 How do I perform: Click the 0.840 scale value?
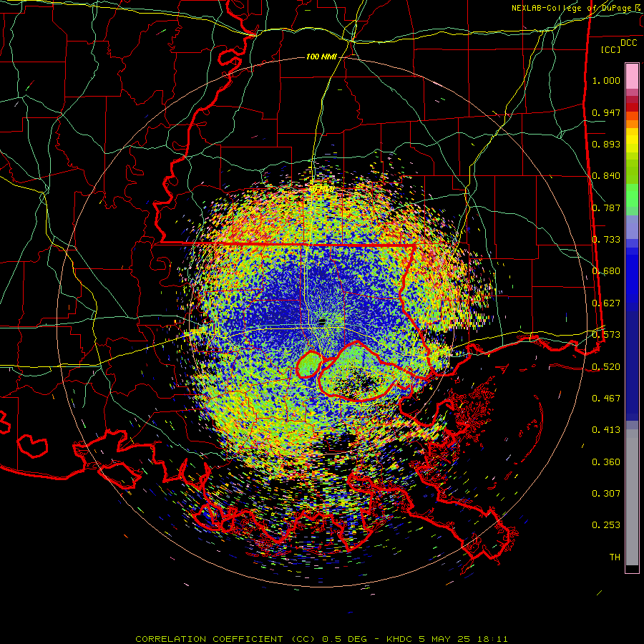click(x=606, y=176)
